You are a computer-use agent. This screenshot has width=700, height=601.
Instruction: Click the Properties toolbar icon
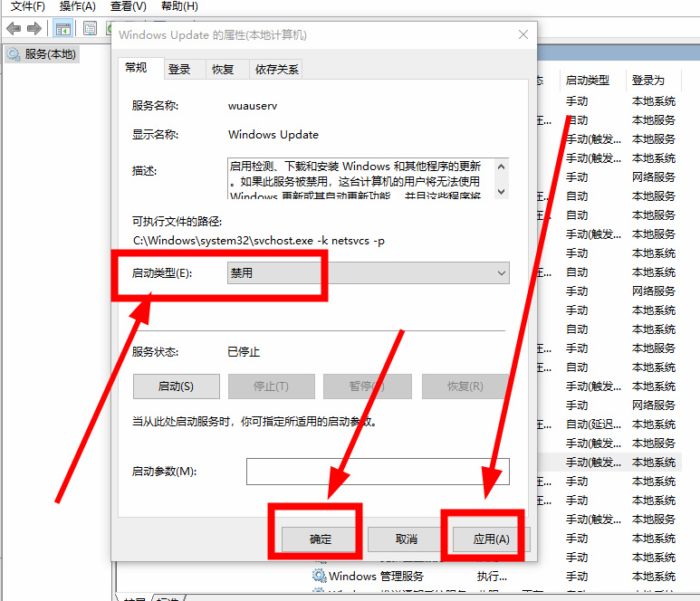pyautogui.click(x=91, y=28)
